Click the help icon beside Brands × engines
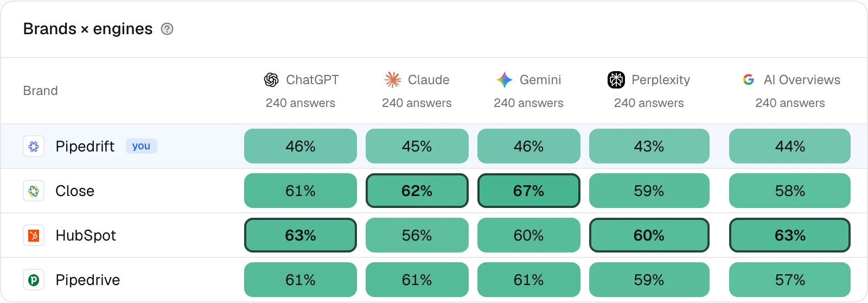 pyautogui.click(x=167, y=29)
